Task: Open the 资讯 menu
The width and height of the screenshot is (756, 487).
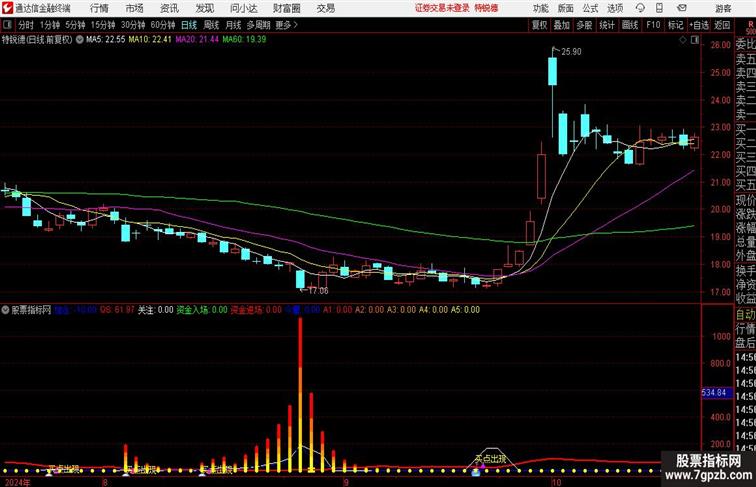Action: click(x=169, y=8)
